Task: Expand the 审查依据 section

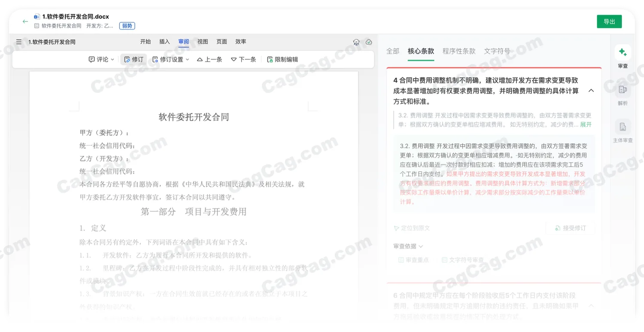Action: tap(408, 246)
